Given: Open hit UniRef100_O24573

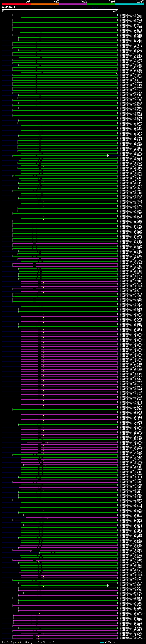Looking at the screenshot, I should [x=131, y=30].
